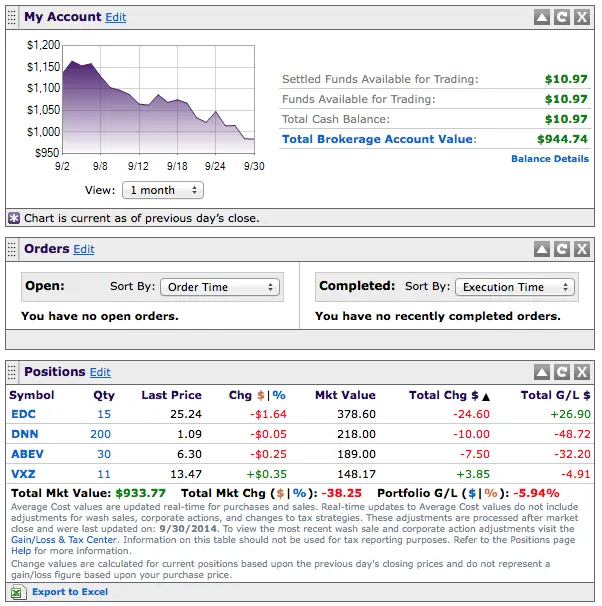Collapse the Positions panel with the up-arrow icon
This screenshot has width=602, height=606.
pyautogui.click(x=542, y=372)
